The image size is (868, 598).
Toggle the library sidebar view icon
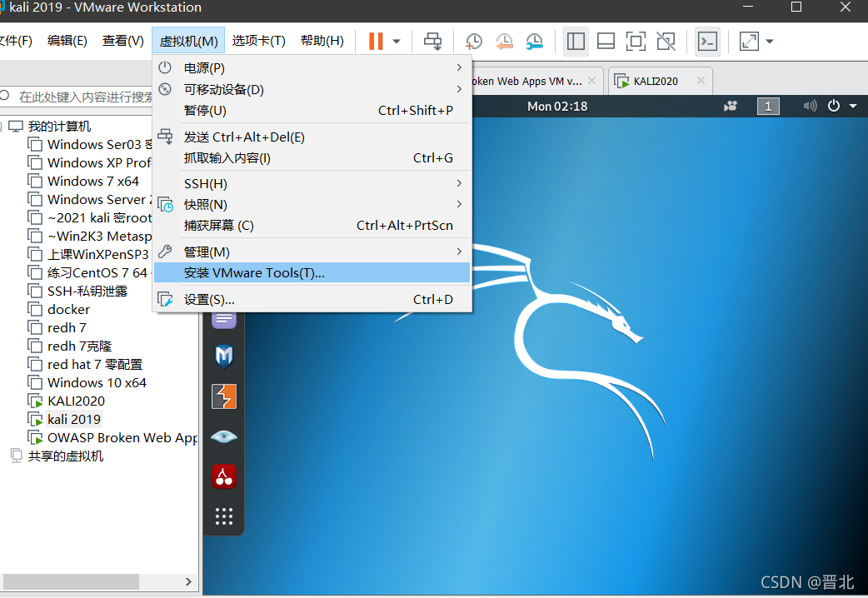tap(576, 42)
